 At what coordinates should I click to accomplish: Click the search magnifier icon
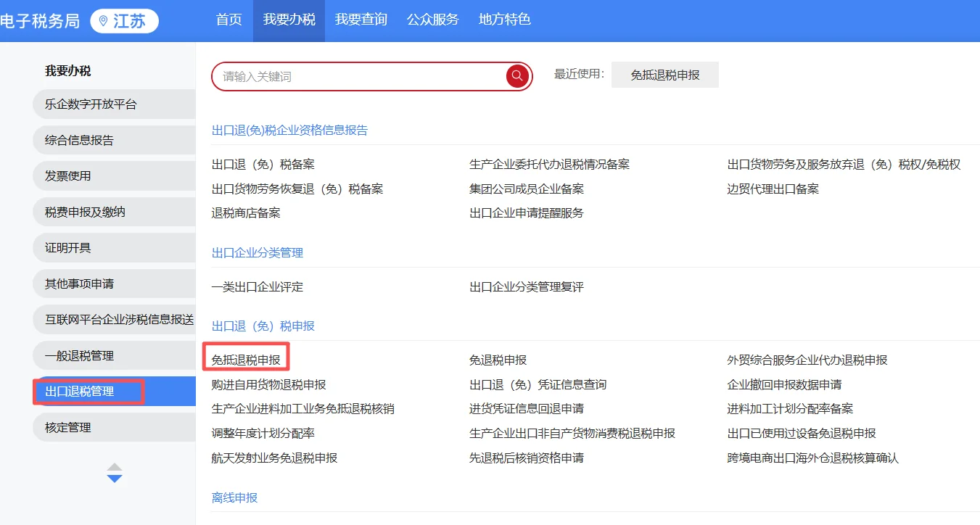[x=516, y=75]
